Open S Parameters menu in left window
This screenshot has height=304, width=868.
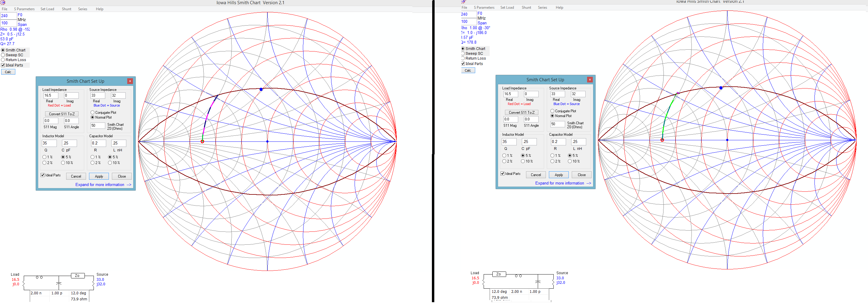tap(24, 9)
